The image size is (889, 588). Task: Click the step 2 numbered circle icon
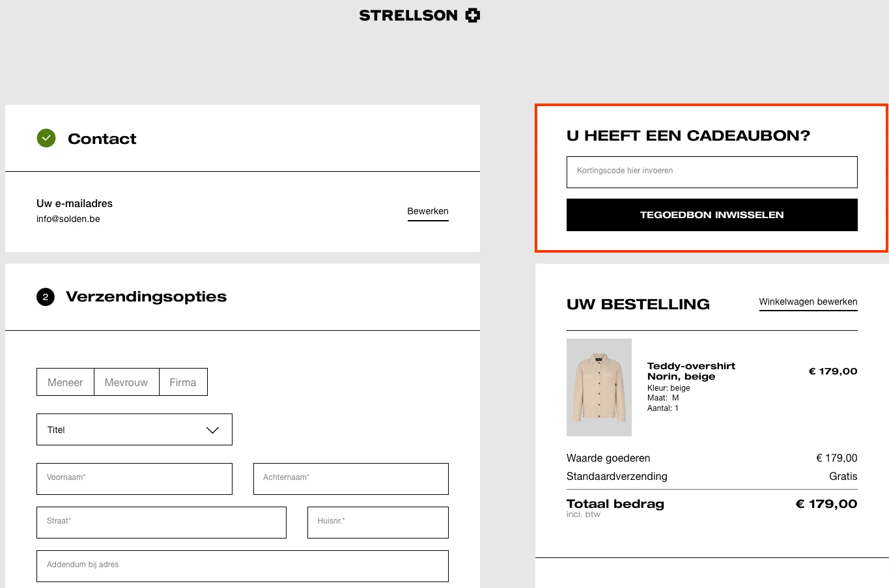45,296
